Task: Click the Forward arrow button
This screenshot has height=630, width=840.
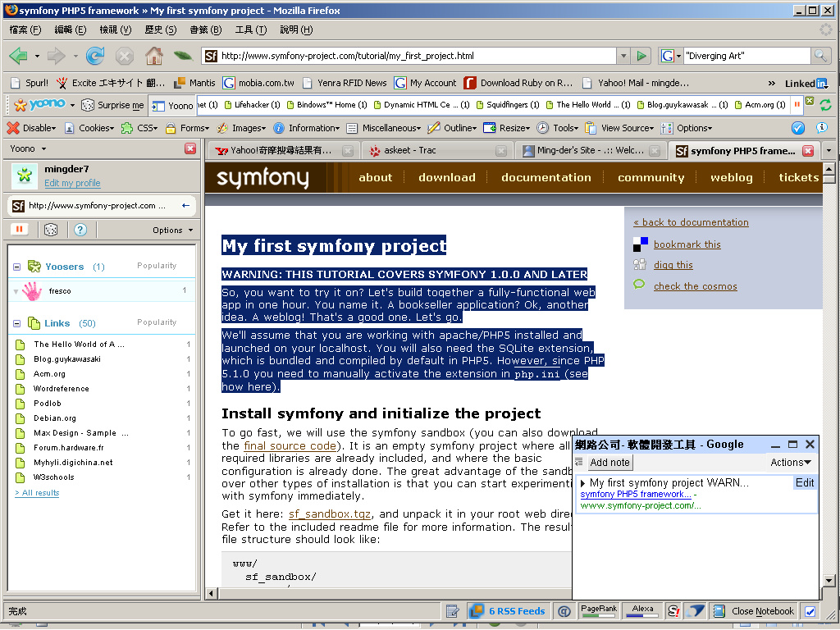Action: pos(57,56)
